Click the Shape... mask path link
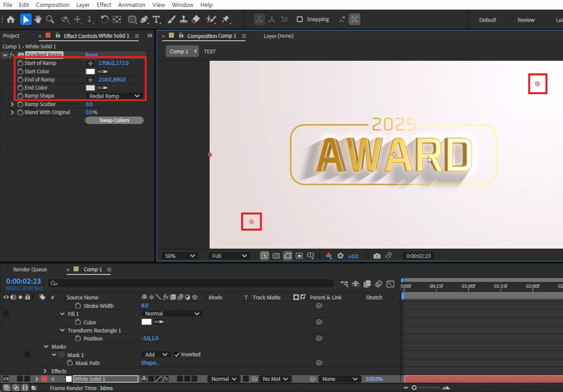Image resolution: width=563 pixels, height=392 pixels. [150, 363]
